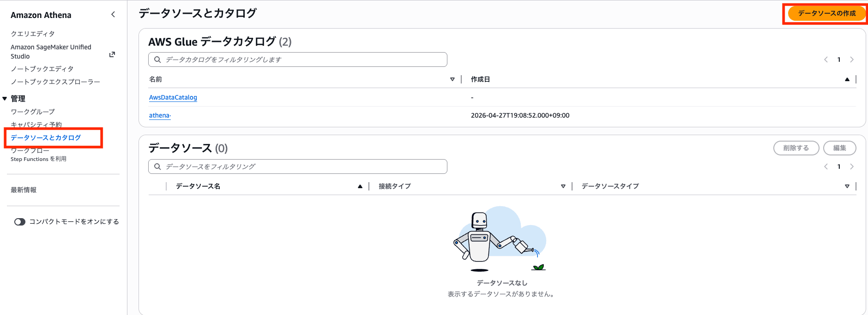This screenshot has width=868, height=315.
Task: Open the athena- catalog link
Action: click(x=160, y=115)
